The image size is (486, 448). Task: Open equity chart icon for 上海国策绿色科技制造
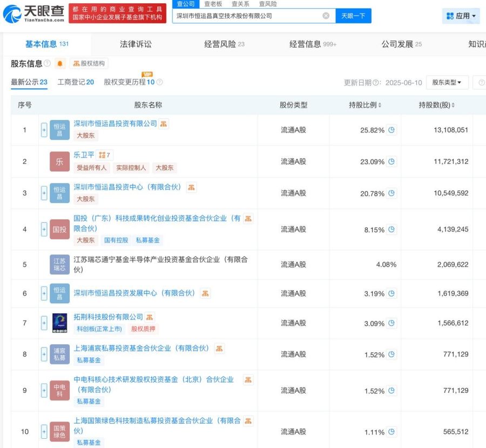[248, 421]
